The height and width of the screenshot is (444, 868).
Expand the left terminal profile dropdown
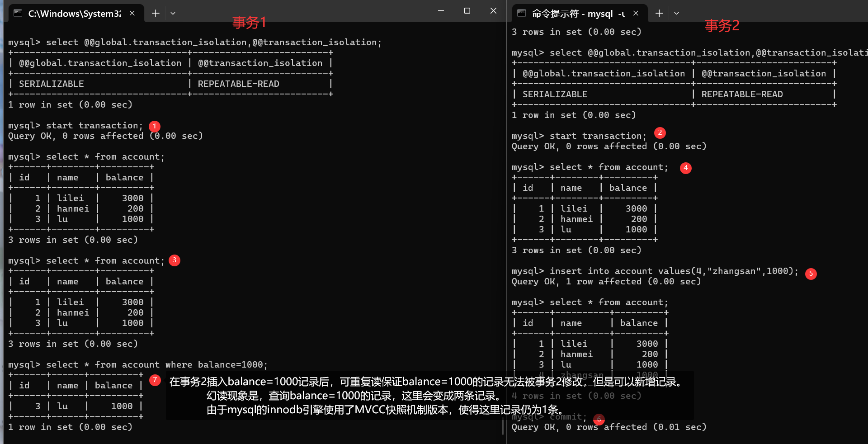(173, 13)
